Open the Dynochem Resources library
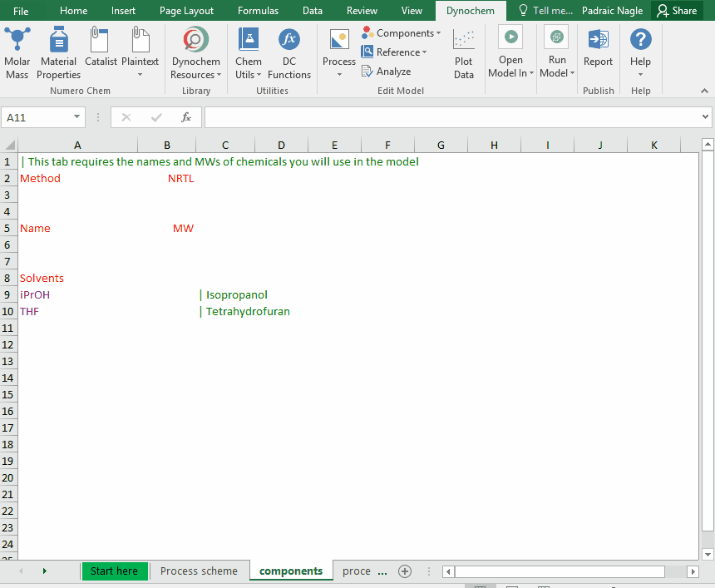Viewport: 715px width, 588px height. [x=195, y=52]
